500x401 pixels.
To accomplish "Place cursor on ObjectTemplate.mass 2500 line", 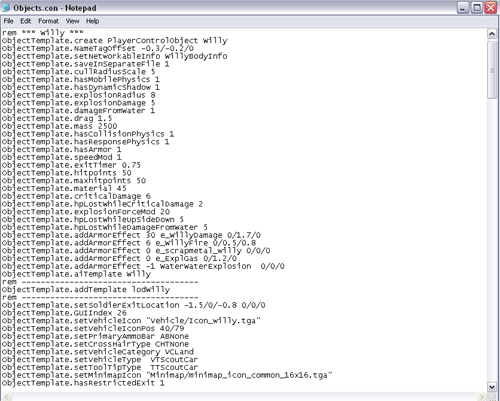I will [x=59, y=126].
